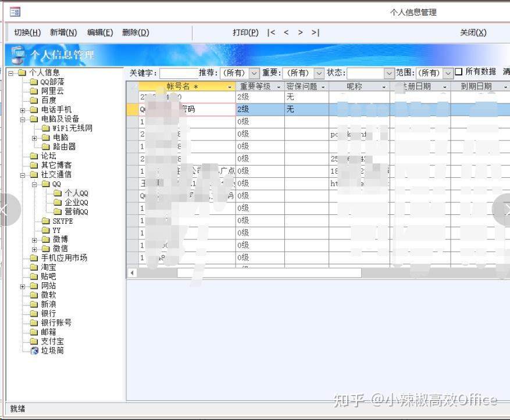Click the 切换(H) toolbar command
510x420 pixels.
point(26,33)
